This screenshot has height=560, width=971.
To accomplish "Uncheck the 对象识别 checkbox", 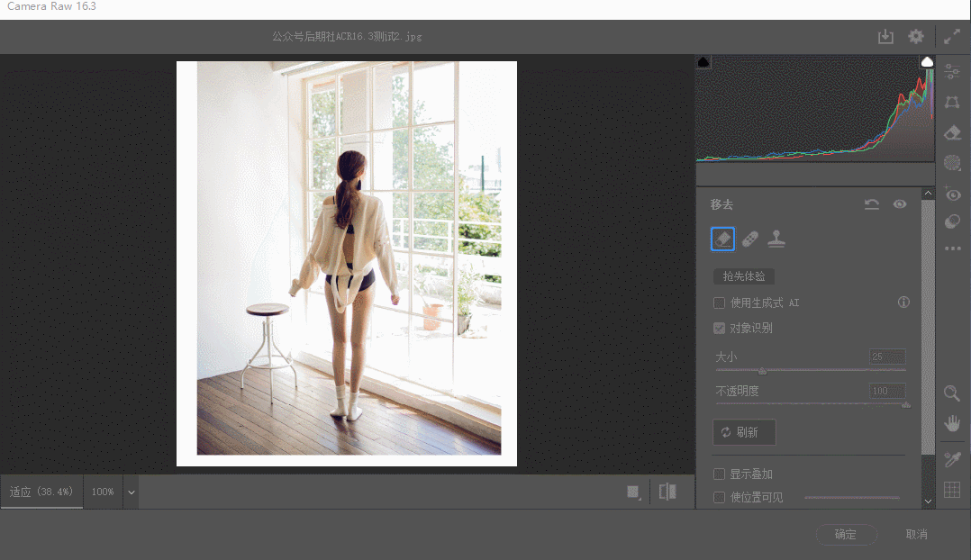I will tap(719, 328).
